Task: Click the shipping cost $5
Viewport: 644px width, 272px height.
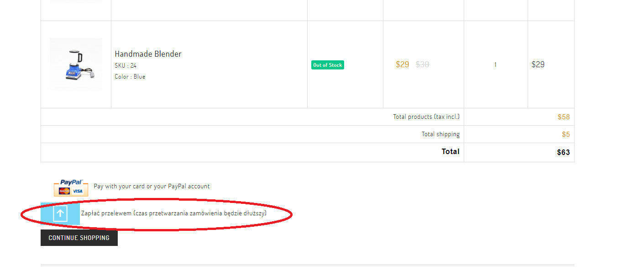Action: 565,134
